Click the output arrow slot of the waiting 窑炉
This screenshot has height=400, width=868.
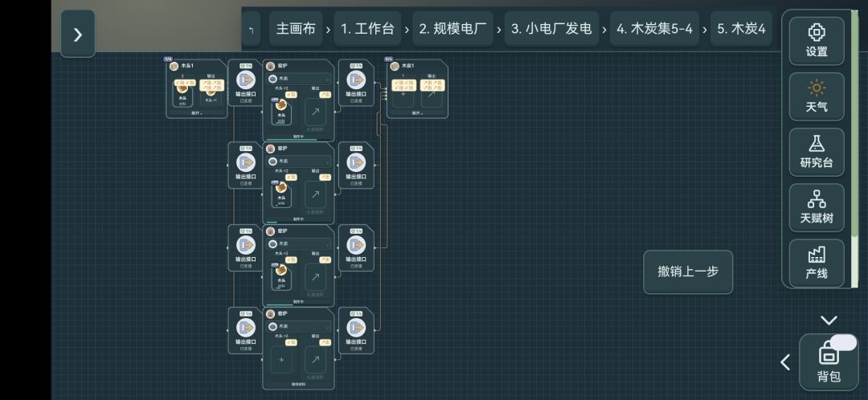coord(316,360)
